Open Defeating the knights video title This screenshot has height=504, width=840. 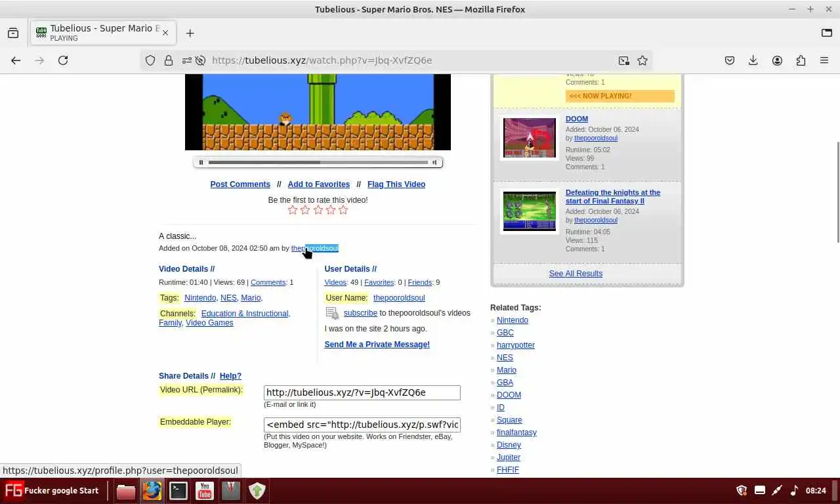613,197
